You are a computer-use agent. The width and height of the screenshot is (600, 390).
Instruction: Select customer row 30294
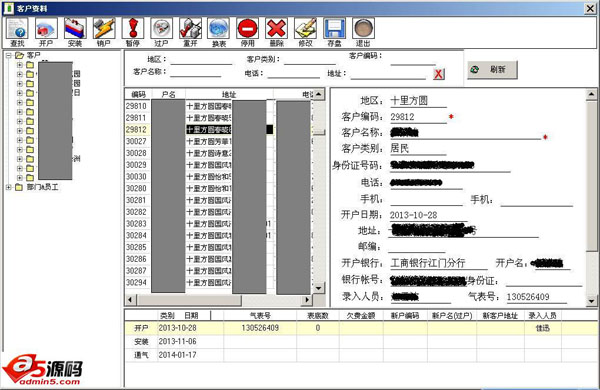pos(218,282)
